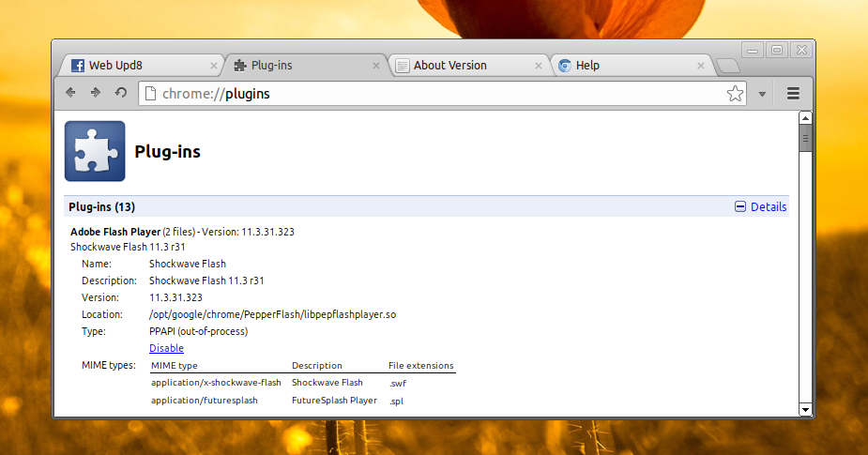Image resolution: width=868 pixels, height=455 pixels.
Task: Click the libpepflashplayer.so location path
Action: [272, 314]
